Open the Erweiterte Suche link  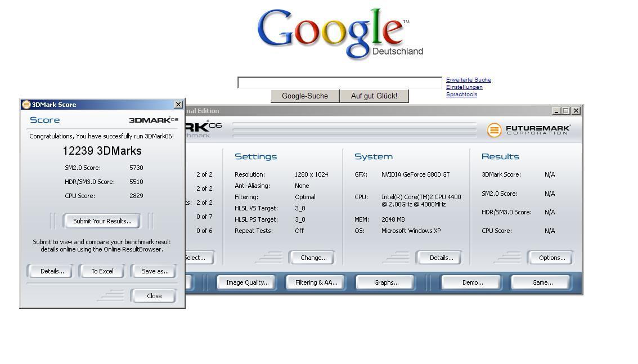(x=468, y=80)
